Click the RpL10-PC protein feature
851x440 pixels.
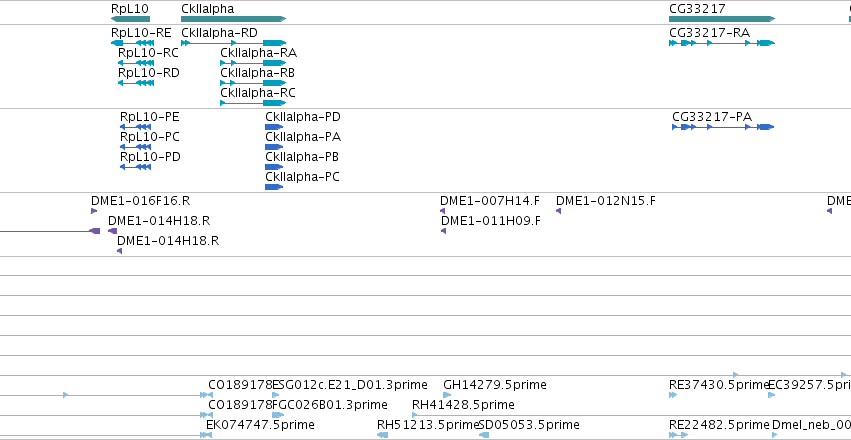pos(135,147)
